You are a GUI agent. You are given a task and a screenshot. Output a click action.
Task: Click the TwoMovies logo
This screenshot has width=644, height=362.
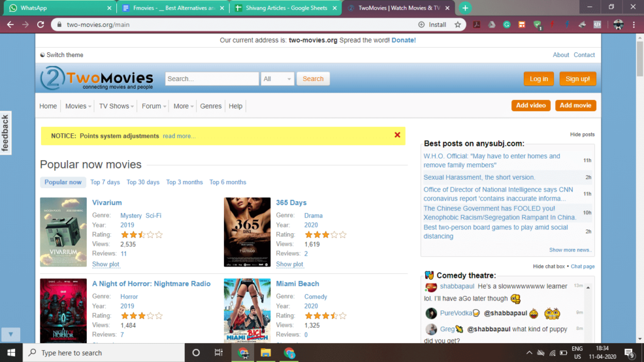point(96,79)
